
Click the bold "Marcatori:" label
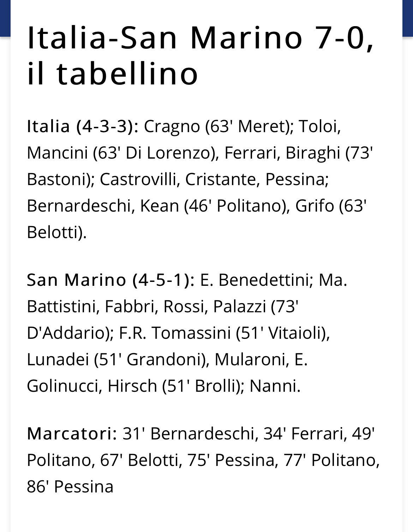(72, 433)
